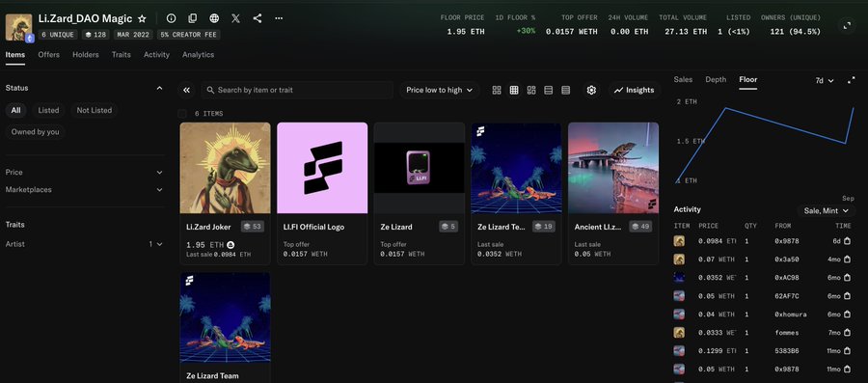Select the Floor chart tab

coord(747,80)
